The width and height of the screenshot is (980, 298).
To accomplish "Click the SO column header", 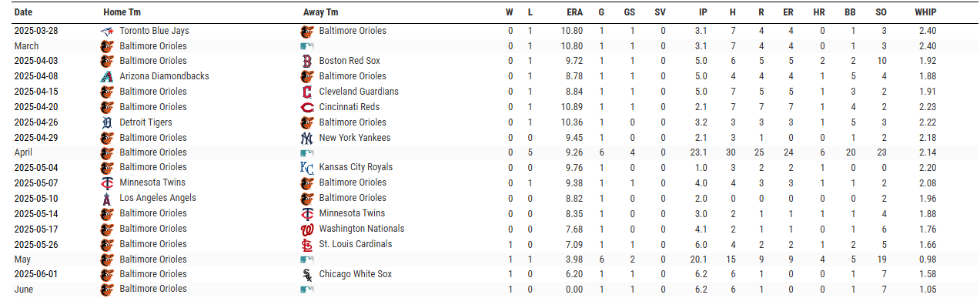I will 881,12.
